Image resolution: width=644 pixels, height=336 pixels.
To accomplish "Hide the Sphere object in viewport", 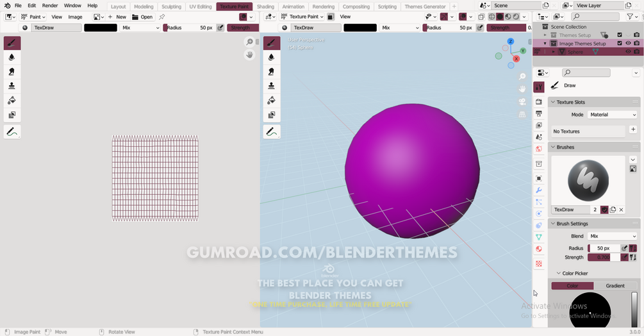I will (628, 52).
